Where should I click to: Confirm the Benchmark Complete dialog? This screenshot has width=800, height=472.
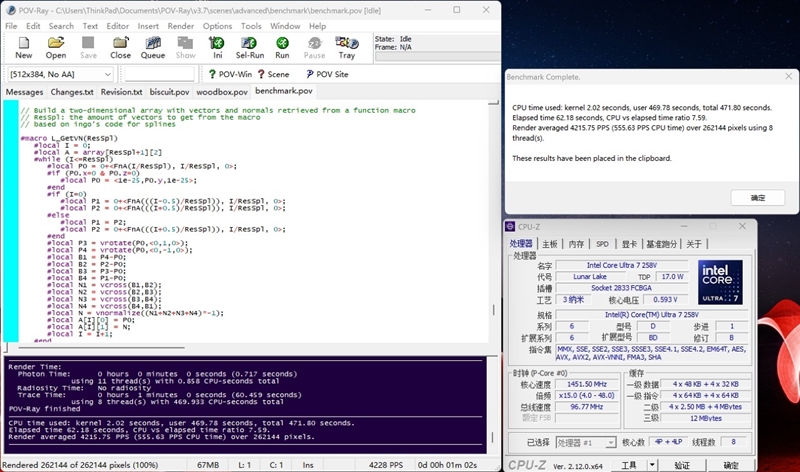pos(759,198)
